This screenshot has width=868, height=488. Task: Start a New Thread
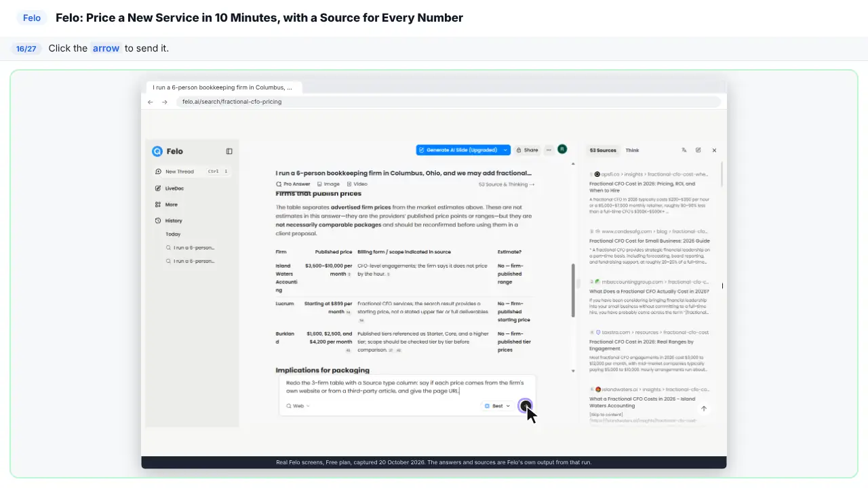pyautogui.click(x=193, y=171)
